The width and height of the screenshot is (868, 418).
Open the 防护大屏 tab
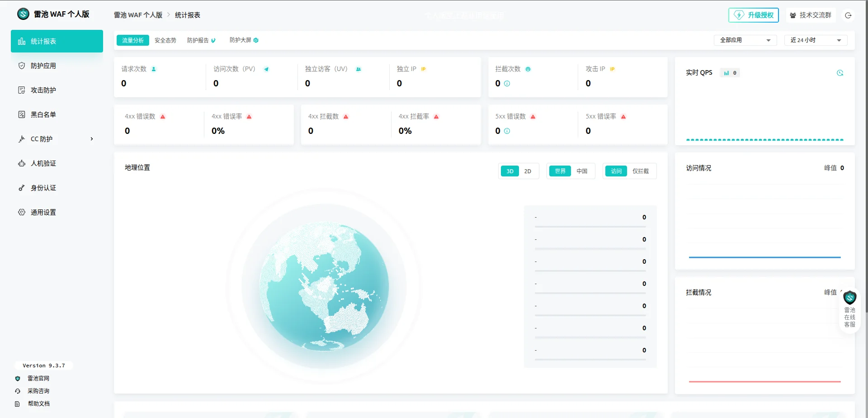[x=244, y=40]
